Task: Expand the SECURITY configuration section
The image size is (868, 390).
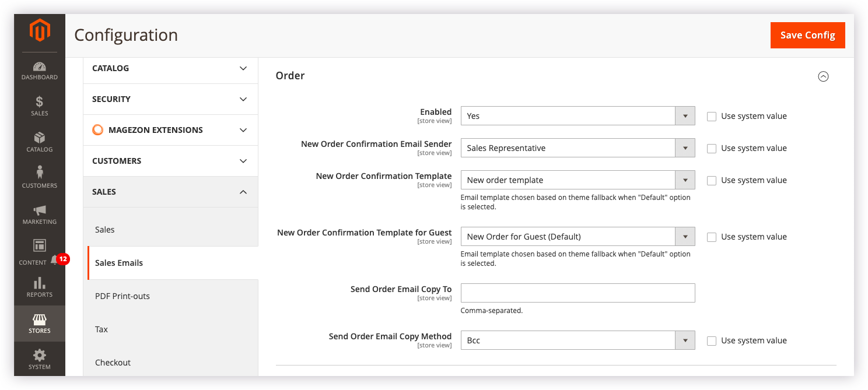Action: 170,99
